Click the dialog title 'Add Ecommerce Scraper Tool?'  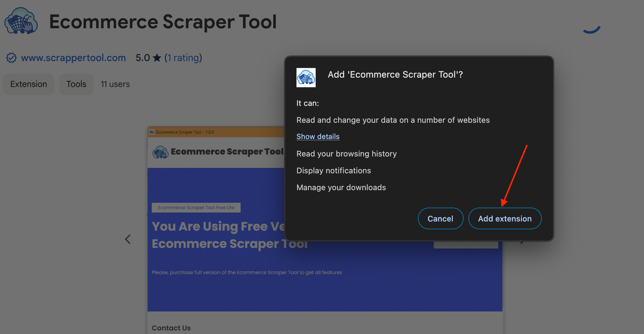pos(395,75)
